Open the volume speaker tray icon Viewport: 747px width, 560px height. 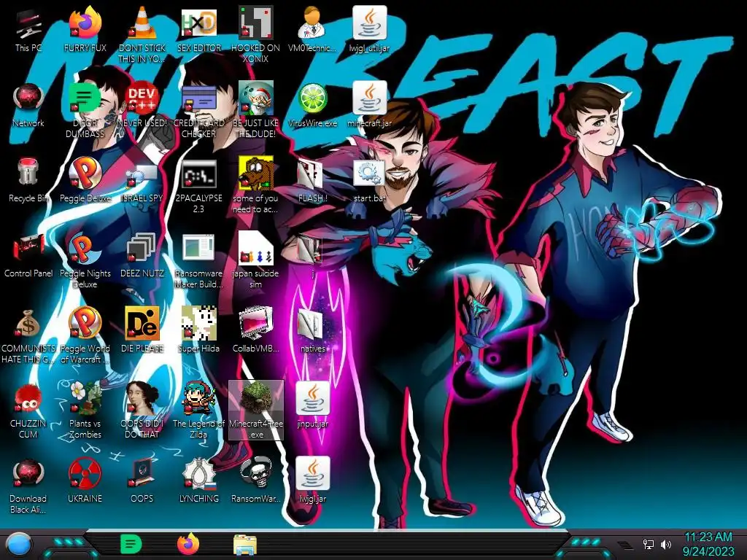(665, 544)
